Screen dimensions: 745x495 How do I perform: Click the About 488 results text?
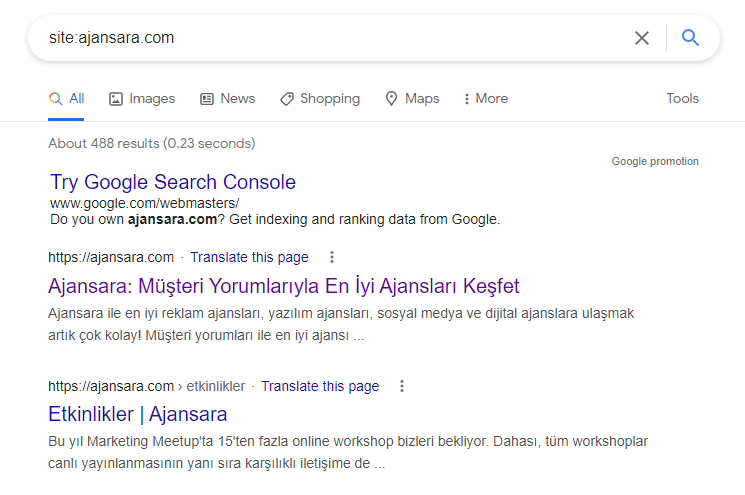click(x=152, y=143)
